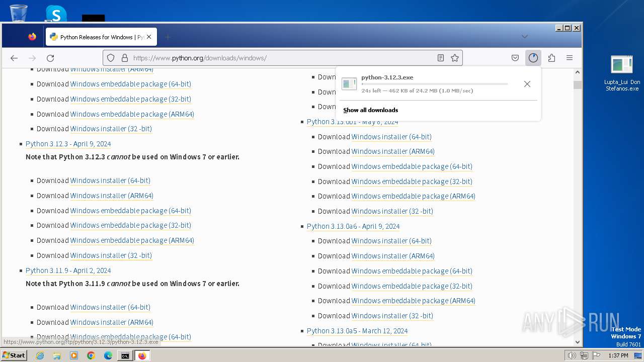Download Python 3.13.0b1 Windows installer (32-bit)
The width and height of the screenshot is (644, 362).
392,211
